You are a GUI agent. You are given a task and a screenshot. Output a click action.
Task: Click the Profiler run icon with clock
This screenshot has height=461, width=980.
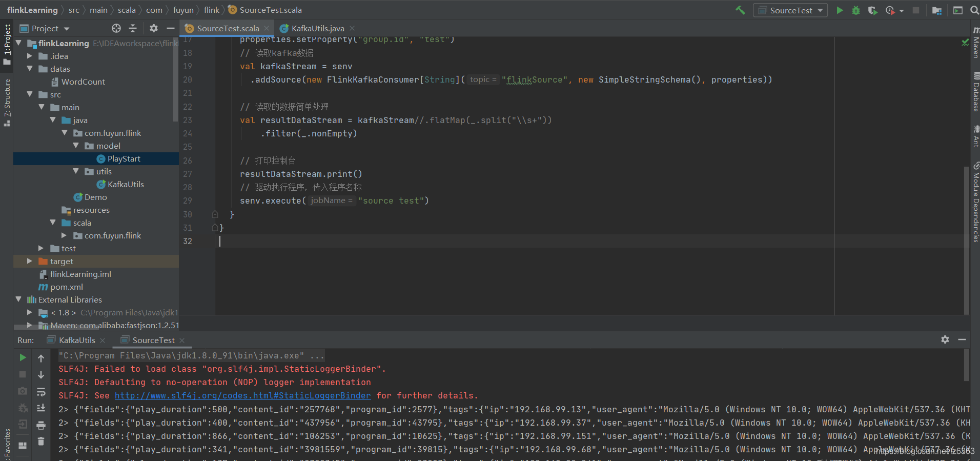pos(890,10)
